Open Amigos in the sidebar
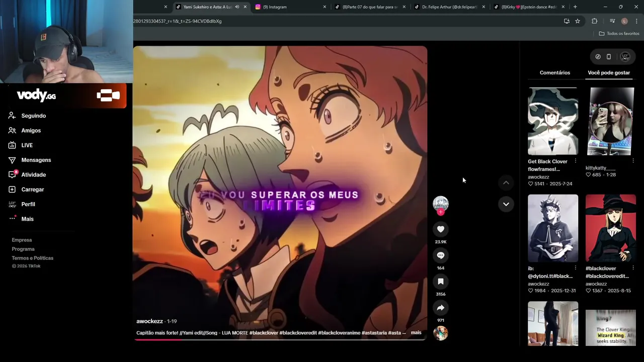 click(31, 130)
